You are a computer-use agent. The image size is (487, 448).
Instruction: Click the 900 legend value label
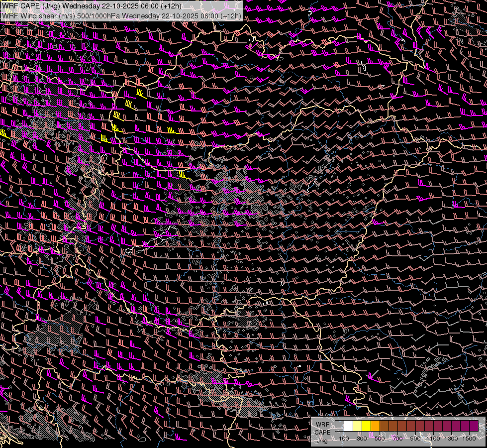pos(415,439)
